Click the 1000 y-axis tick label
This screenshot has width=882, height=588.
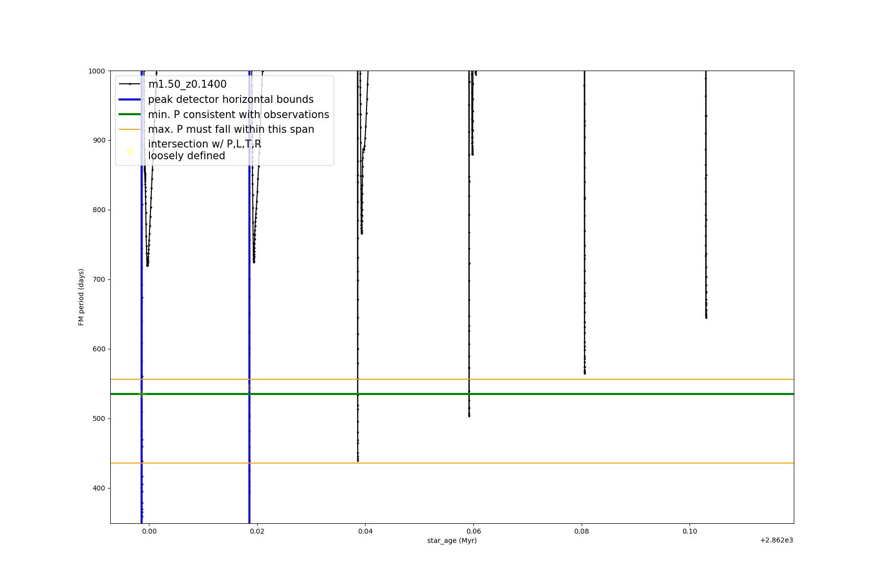coord(97,71)
